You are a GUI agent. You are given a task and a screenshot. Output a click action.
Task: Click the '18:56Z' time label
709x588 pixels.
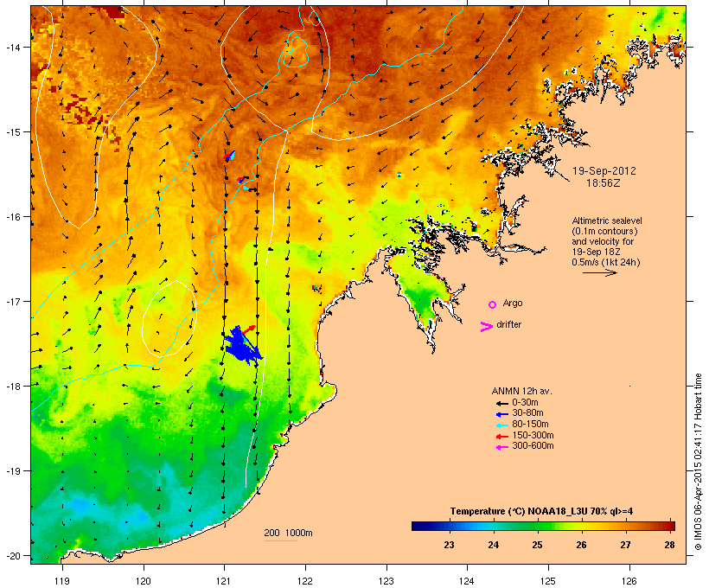[x=604, y=183]
